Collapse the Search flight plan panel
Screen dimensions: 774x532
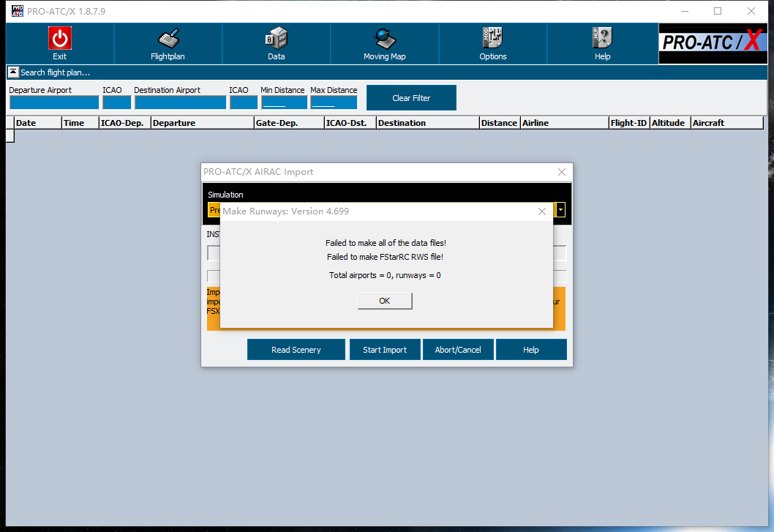click(13, 72)
